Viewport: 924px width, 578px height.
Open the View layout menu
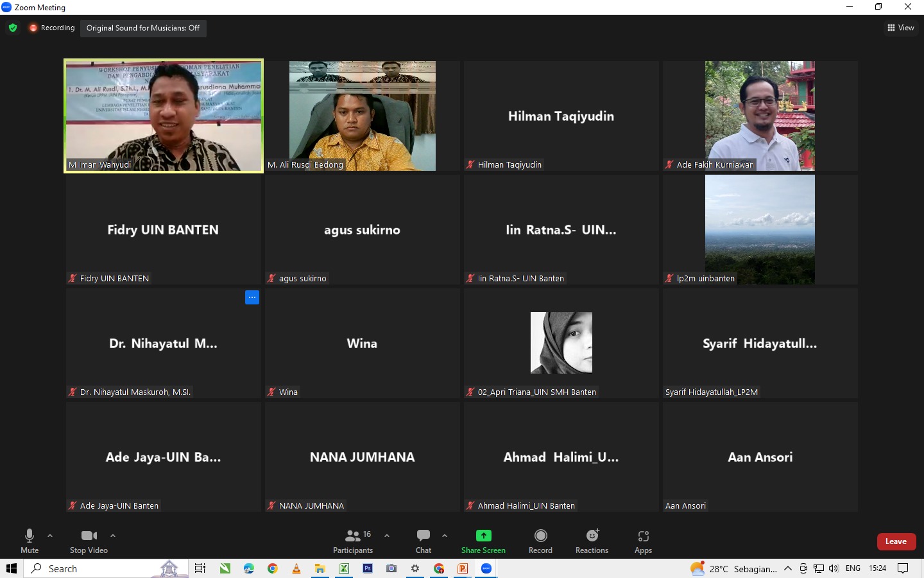tap(901, 28)
